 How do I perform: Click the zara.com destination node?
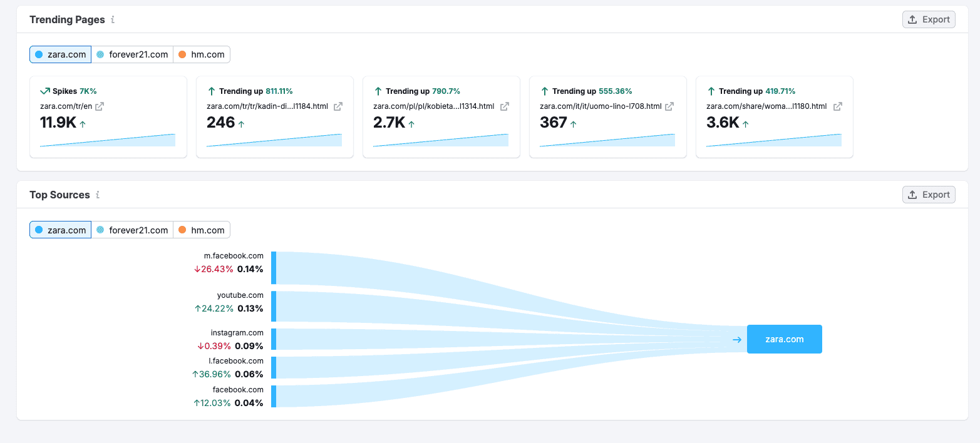[785, 339]
